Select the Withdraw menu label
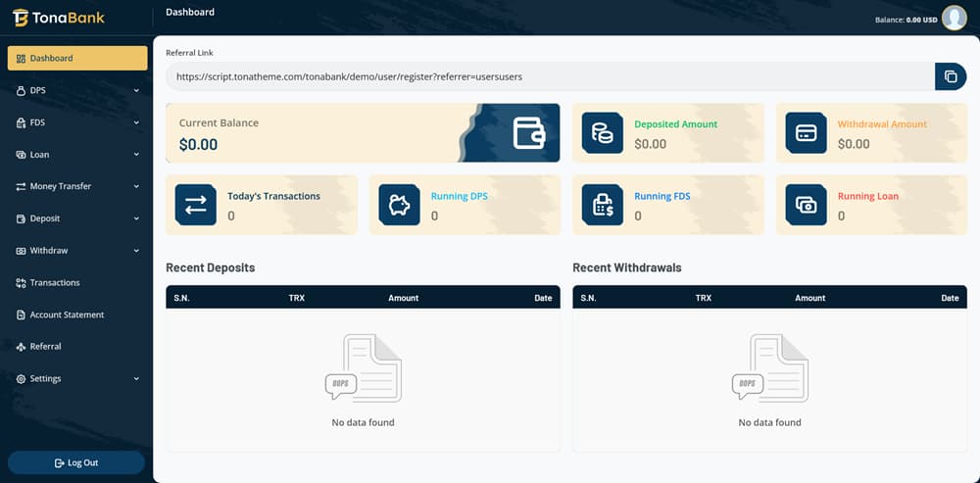The image size is (980, 483). tap(49, 251)
